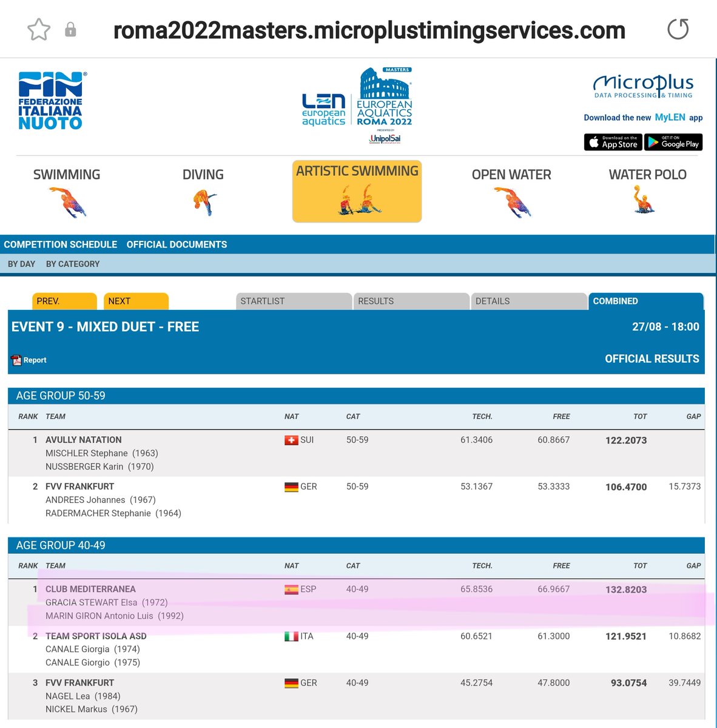Open the Competition Schedule menu
Screen dimensions: 717x728
[x=61, y=244]
